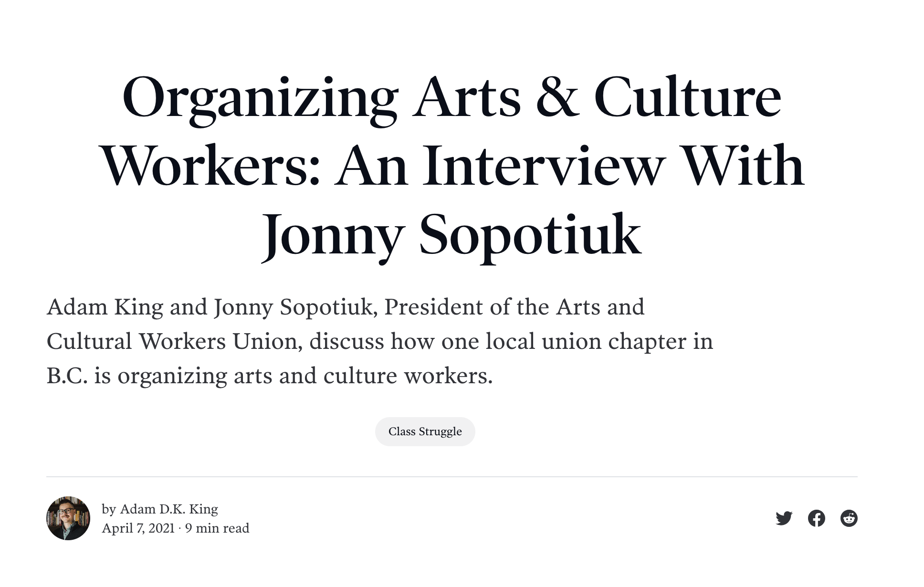Click the ampersand in the headline
This screenshot has height=587, width=924.
click(557, 97)
